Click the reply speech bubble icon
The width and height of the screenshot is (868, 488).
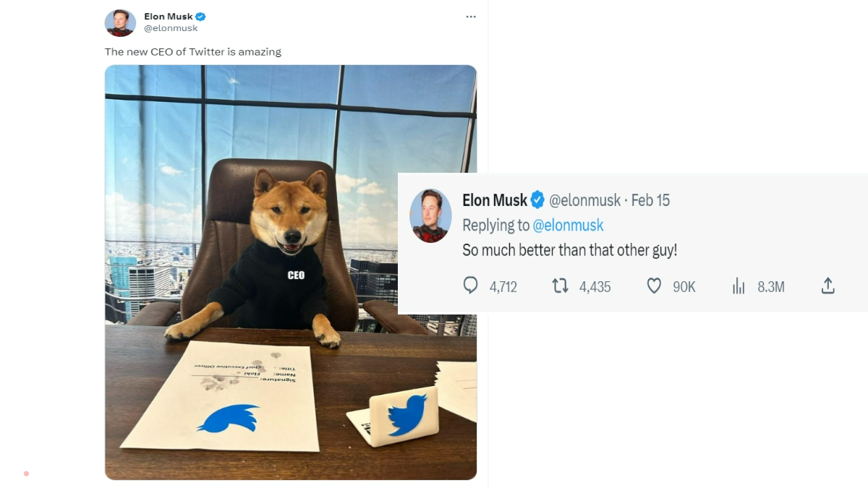pos(471,286)
